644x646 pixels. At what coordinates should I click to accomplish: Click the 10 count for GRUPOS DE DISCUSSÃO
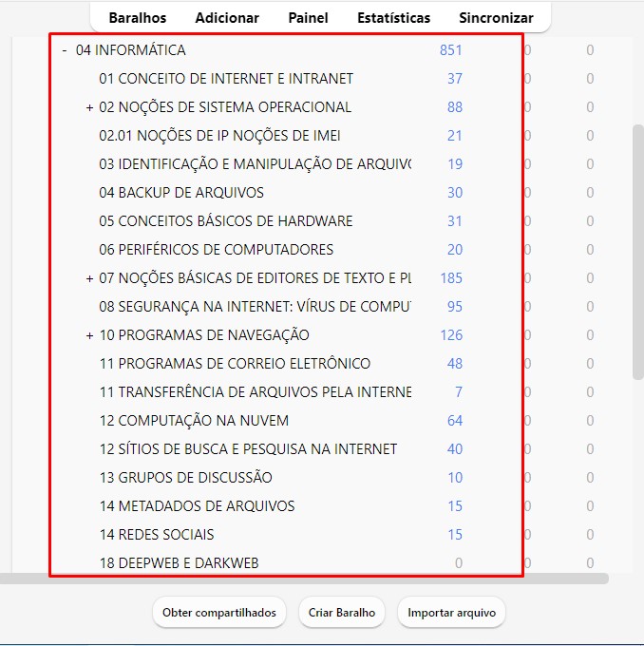point(455,477)
